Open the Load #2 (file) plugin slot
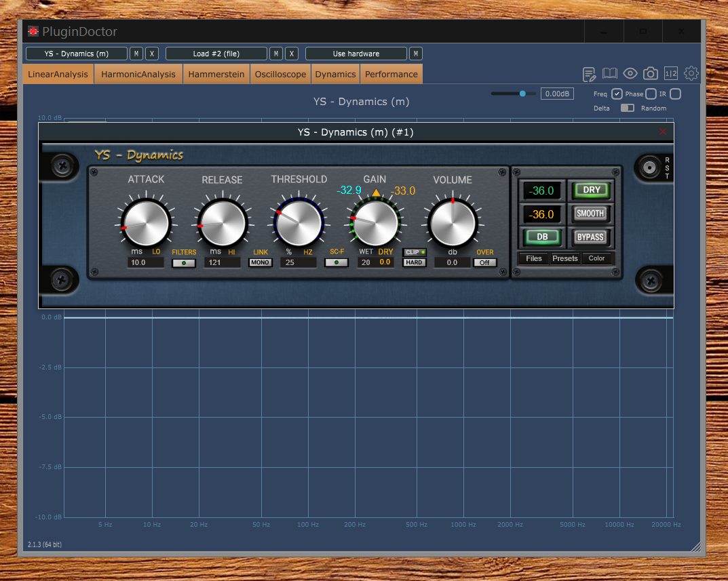The width and height of the screenshot is (728, 581). coord(216,54)
